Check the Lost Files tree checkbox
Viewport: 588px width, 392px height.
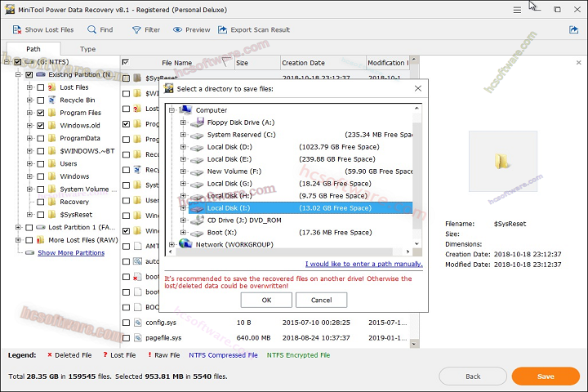[x=41, y=87]
